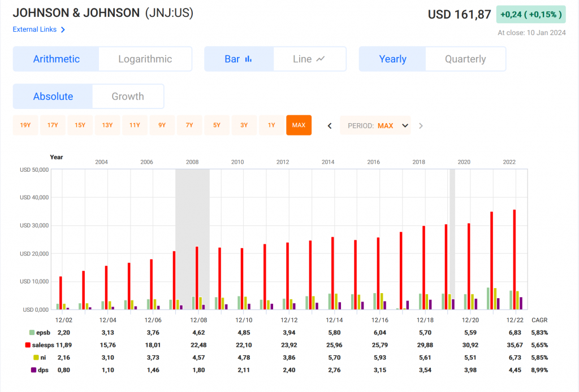Select Quarterly data frequency

(x=465, y=59)
